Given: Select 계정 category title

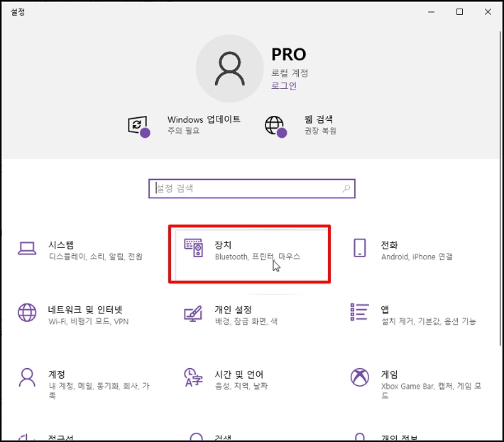Looking at the screenshot, I should tap(57, 374).
